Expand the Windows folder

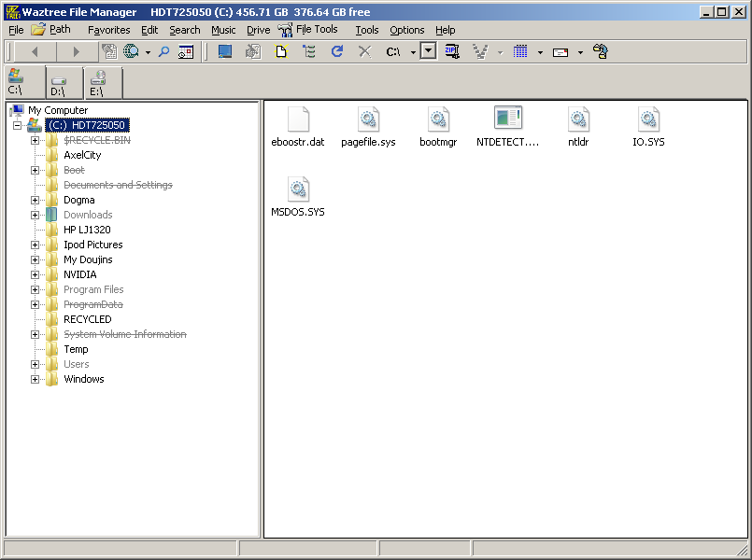(35, 379)
